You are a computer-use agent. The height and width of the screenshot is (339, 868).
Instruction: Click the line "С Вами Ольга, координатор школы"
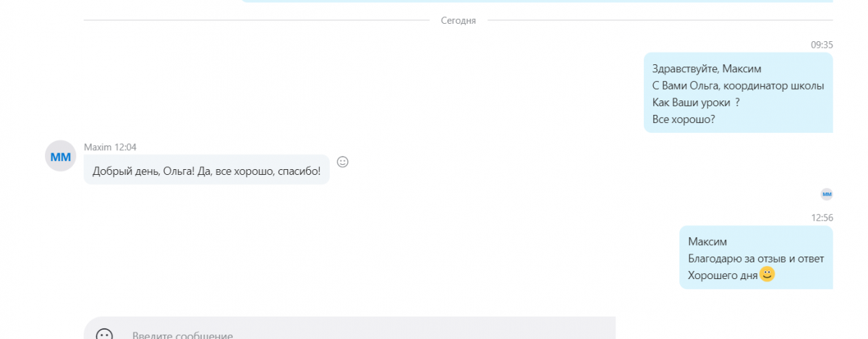[737, 86]
